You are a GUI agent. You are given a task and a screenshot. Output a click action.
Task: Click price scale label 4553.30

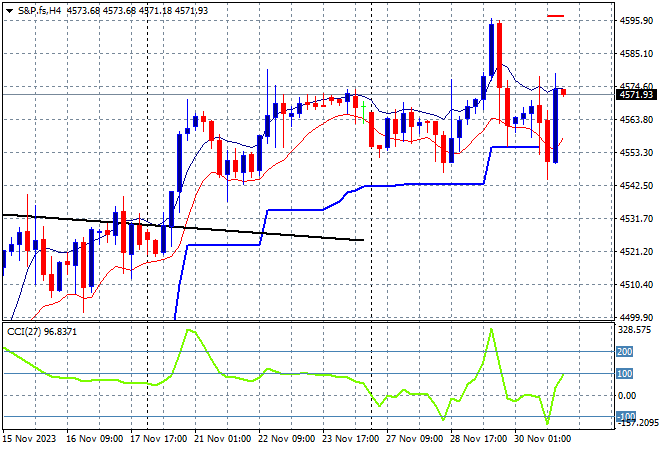pos(636,152)
